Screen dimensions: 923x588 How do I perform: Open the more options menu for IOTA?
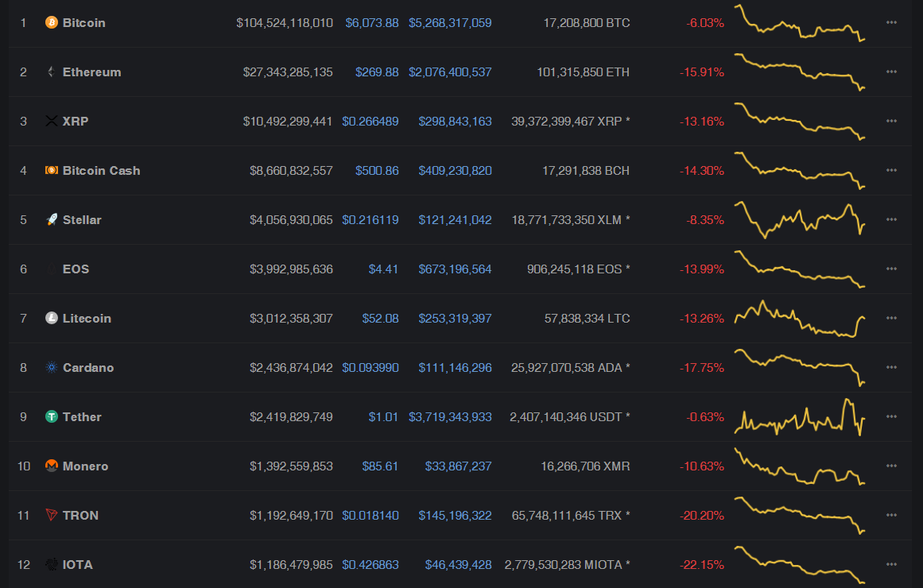(891, 564)
